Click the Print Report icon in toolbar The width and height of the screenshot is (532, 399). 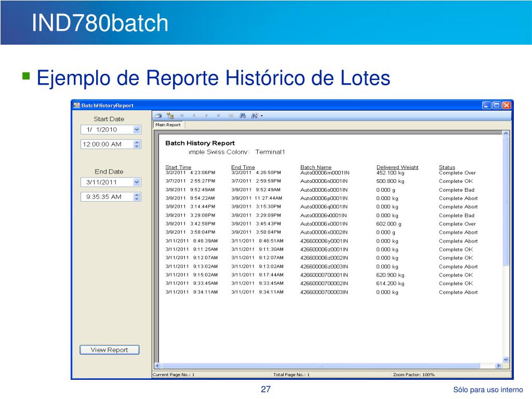point(158,116)
